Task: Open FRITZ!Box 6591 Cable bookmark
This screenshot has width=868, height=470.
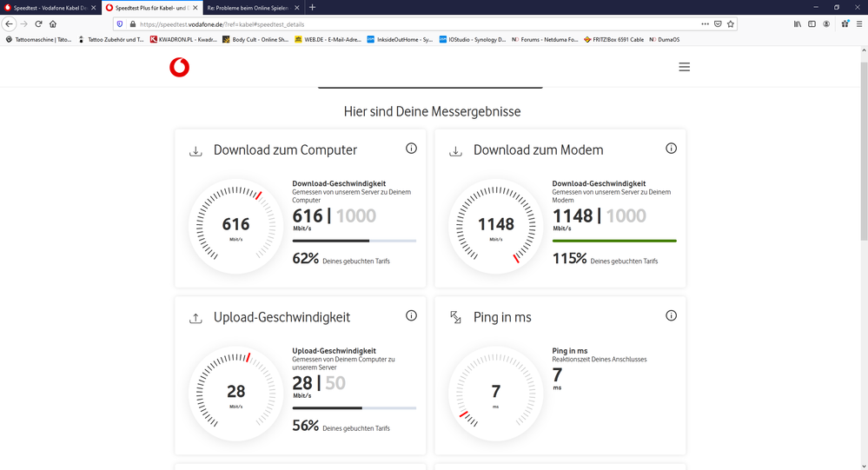Action: click(x=614, y=40)
